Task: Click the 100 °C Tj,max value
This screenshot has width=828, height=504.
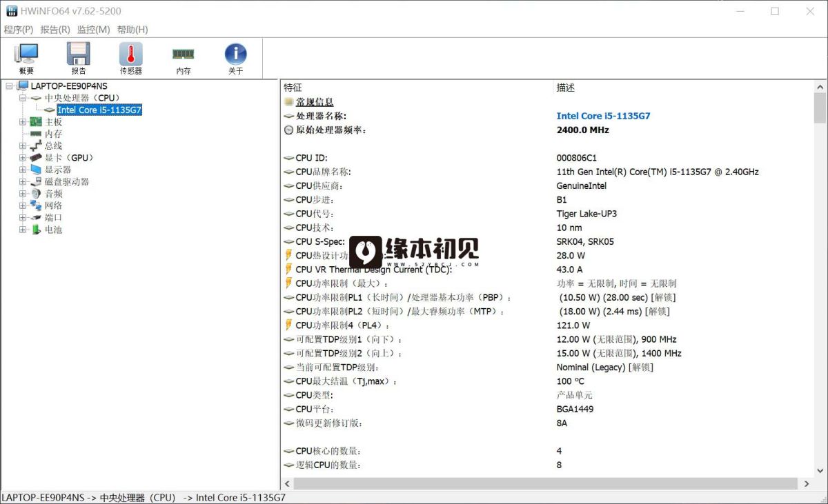Action: [570, 381]
